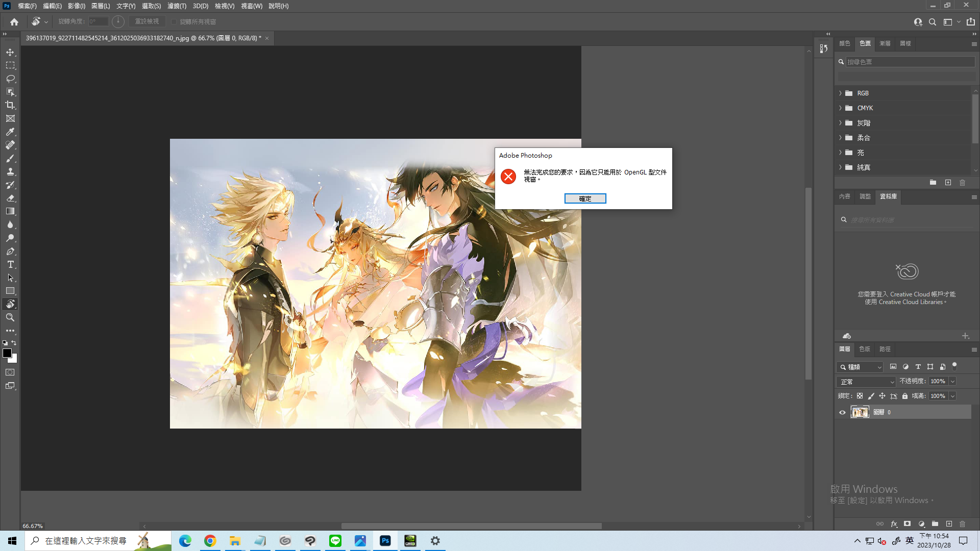The image size is (980, 551).
Task: Expand the 柔合 swatch folder
Action: [x=840, y=138]
